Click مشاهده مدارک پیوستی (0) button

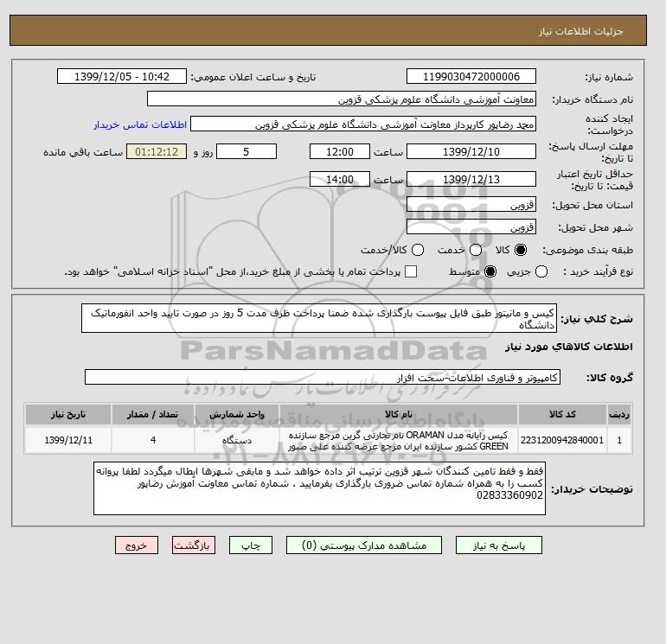tap(364, 545)
